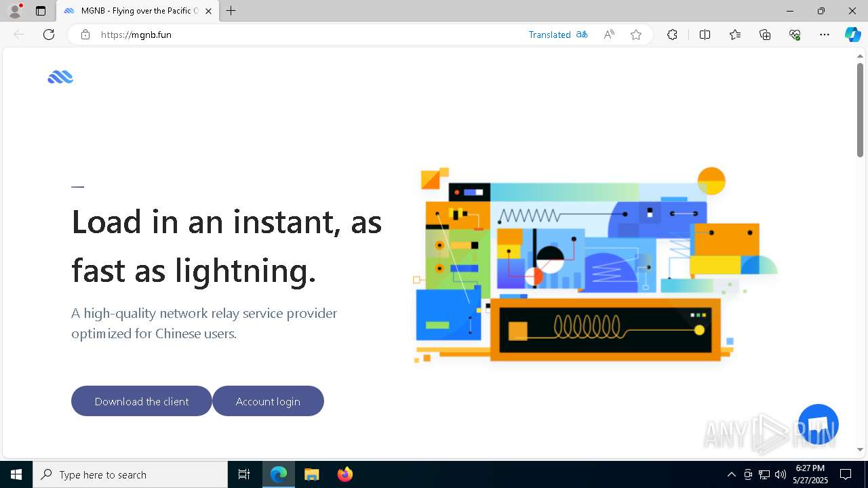This screenshot has height=488, width=868.
Task: Open a new tab with plus button
Action: pos(231,11)
